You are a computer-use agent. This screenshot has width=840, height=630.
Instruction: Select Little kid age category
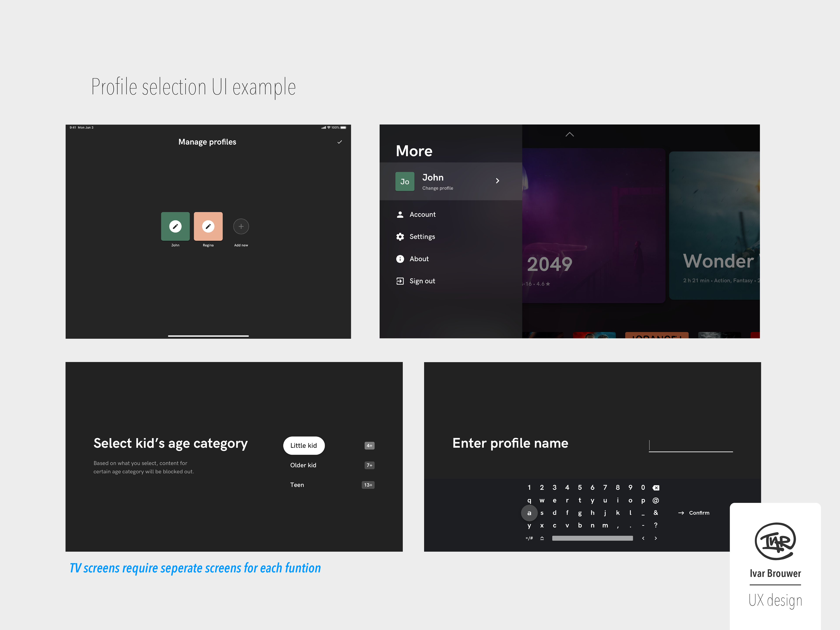[x=303, y=445]
